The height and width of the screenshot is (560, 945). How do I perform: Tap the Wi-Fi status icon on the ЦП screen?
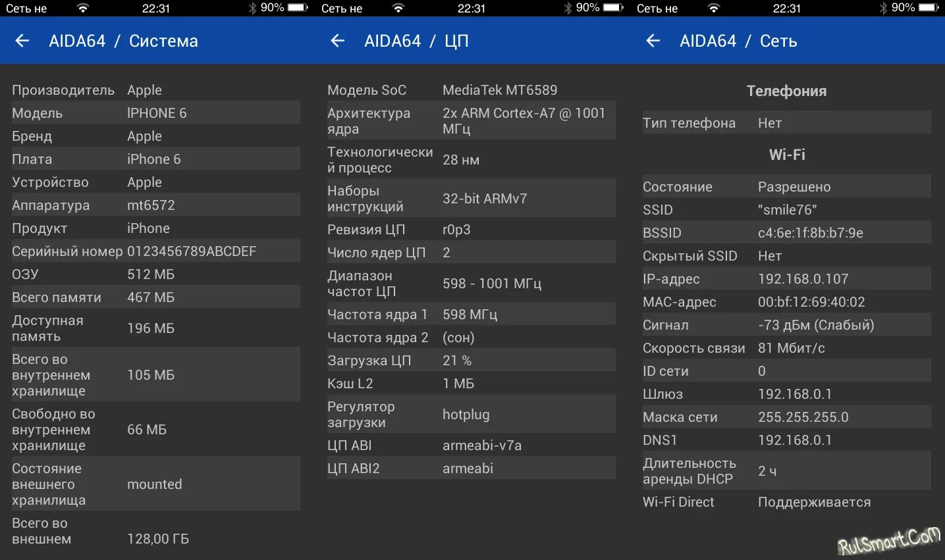click(398, 8)
